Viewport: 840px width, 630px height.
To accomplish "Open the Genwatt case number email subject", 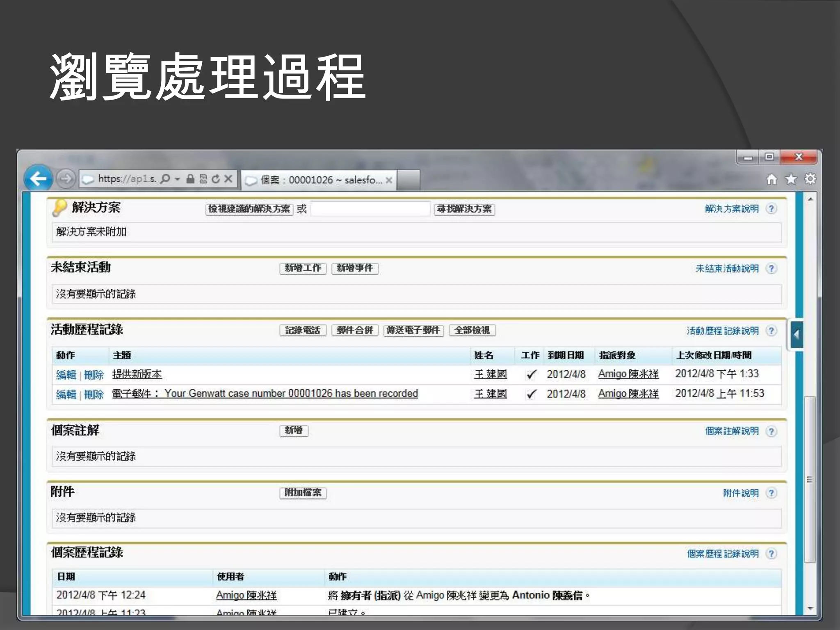I will [x=265, y=394].
